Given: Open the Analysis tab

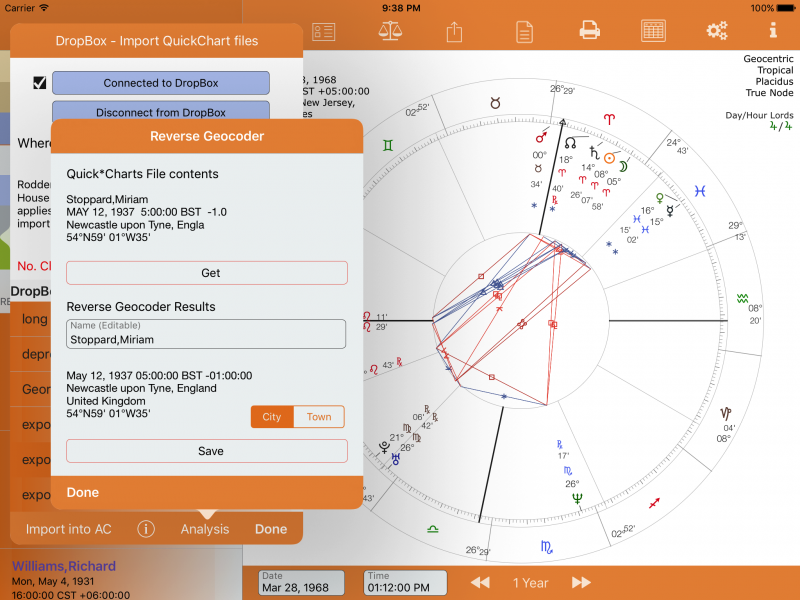Looking at the screenshot, I should [x=205, y=529].
